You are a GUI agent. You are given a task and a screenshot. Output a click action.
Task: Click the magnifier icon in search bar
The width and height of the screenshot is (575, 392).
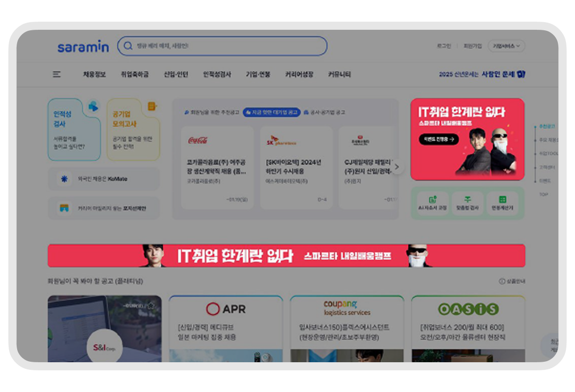point(128,46)
